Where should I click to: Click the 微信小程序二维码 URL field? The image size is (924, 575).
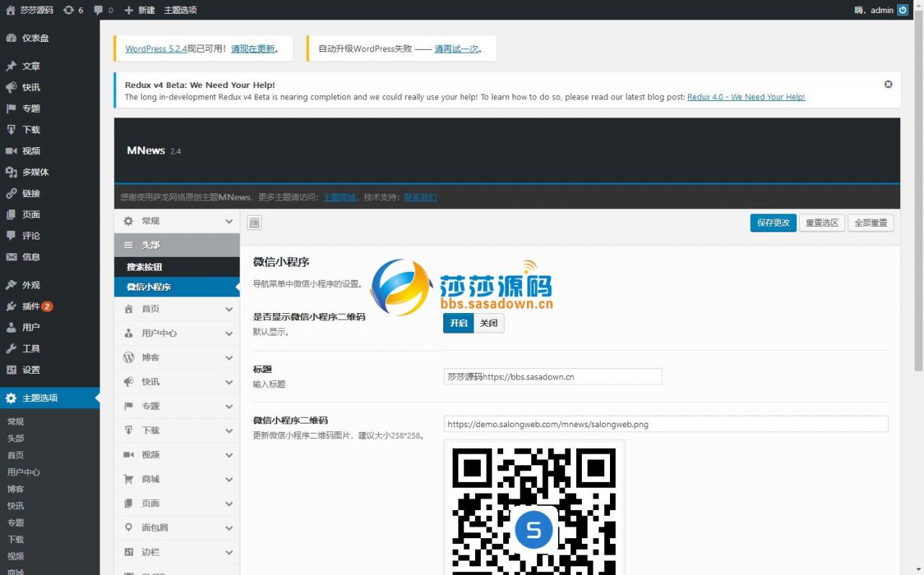[x=666, y=424]
